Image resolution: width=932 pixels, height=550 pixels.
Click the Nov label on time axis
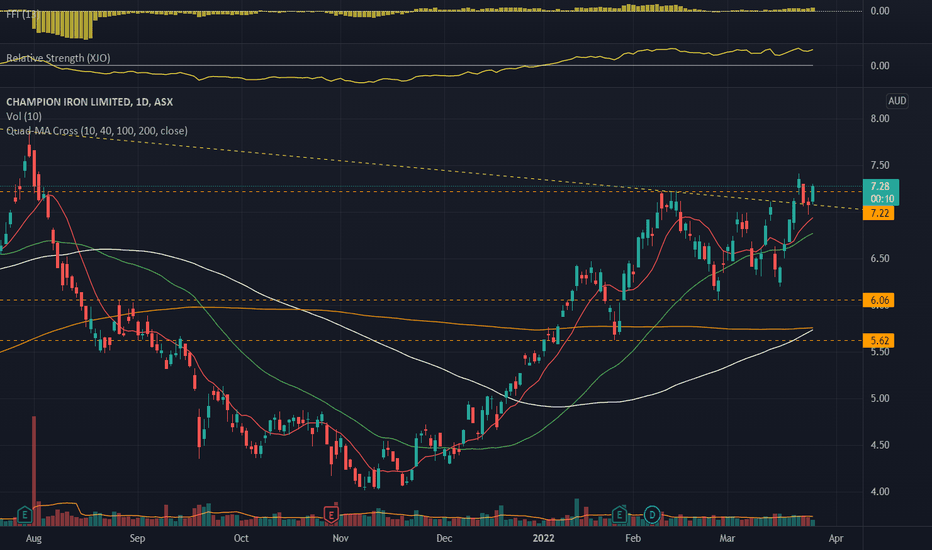(340, 538)
